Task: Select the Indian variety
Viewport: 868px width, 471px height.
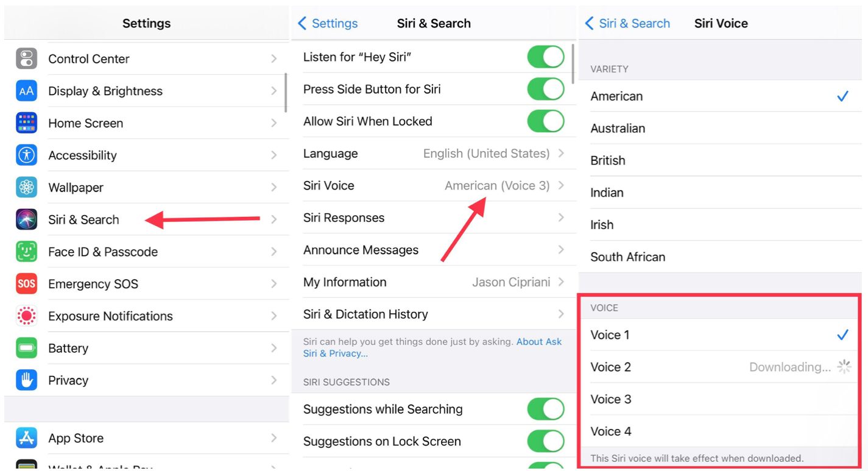Action: pos(721,193)
